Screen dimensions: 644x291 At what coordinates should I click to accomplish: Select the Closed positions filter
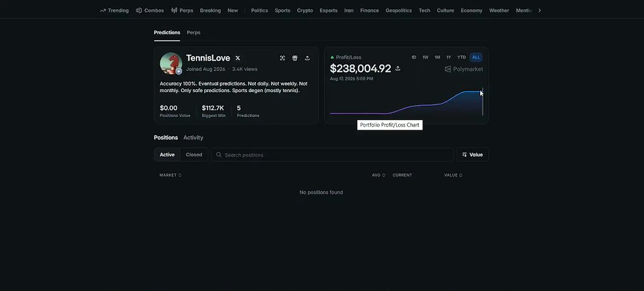pyautogui.click(x=194, y=155)
